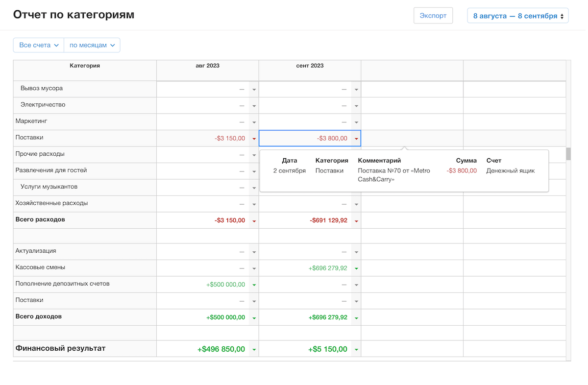The height and width of the screenshot is (385, 588).
Task: Click the vertical table scrollbar thumb
Action: 568,154
